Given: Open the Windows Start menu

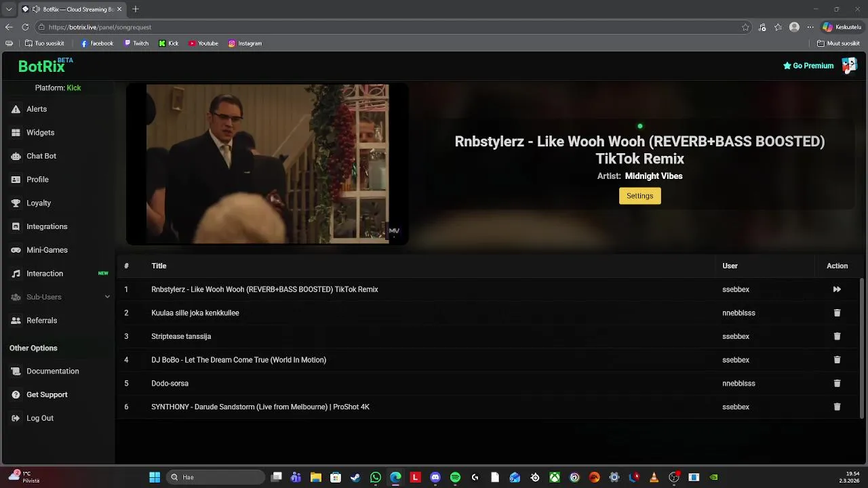Looking at the screenshot, I should [155, 477].
